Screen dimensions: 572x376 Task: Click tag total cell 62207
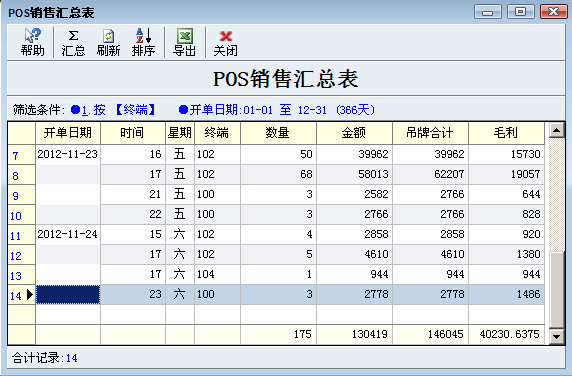(x=430, y=174)
